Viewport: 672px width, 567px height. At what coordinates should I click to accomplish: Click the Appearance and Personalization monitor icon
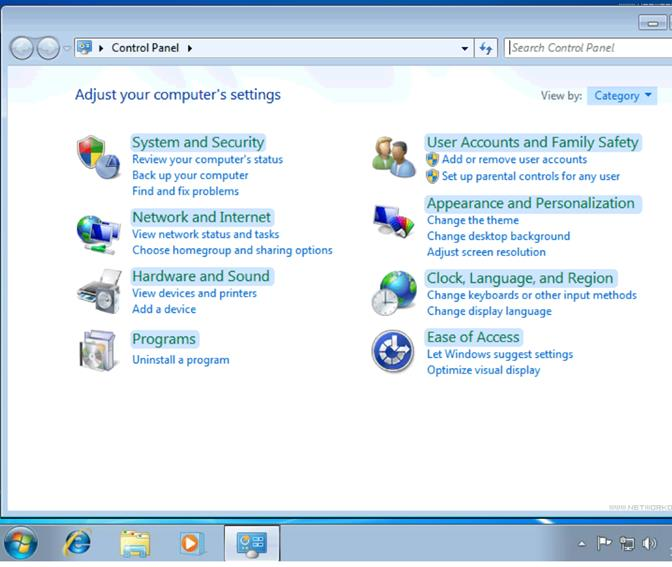pos(394,221)
